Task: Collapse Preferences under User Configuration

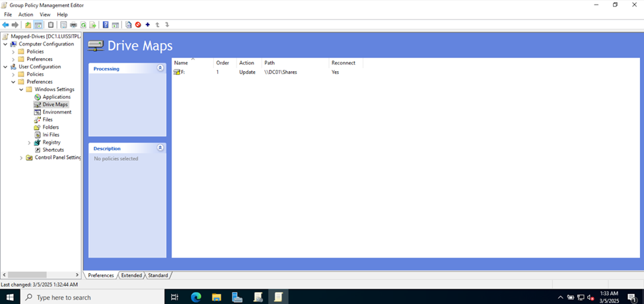Action: point(14,82)
